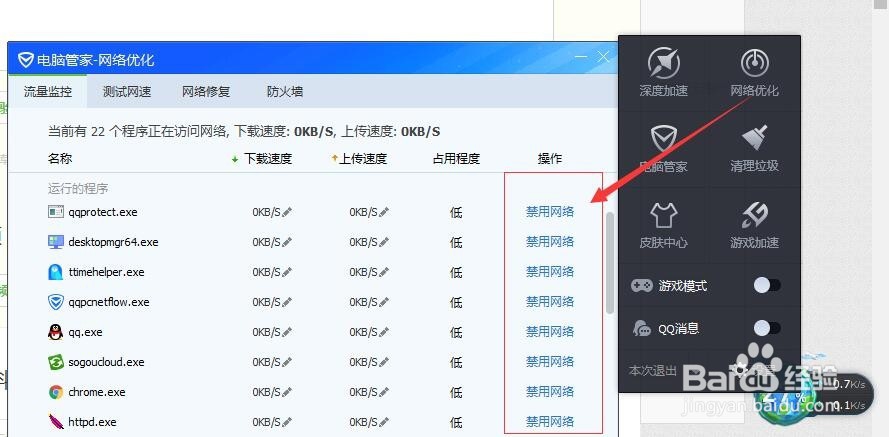Open the 防火墙 tab

285,91
